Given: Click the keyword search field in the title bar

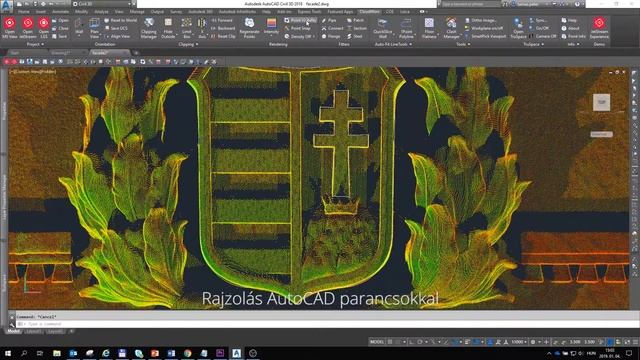Looking at the screenshot, I should pyautogui.click(x=471, y=4).
